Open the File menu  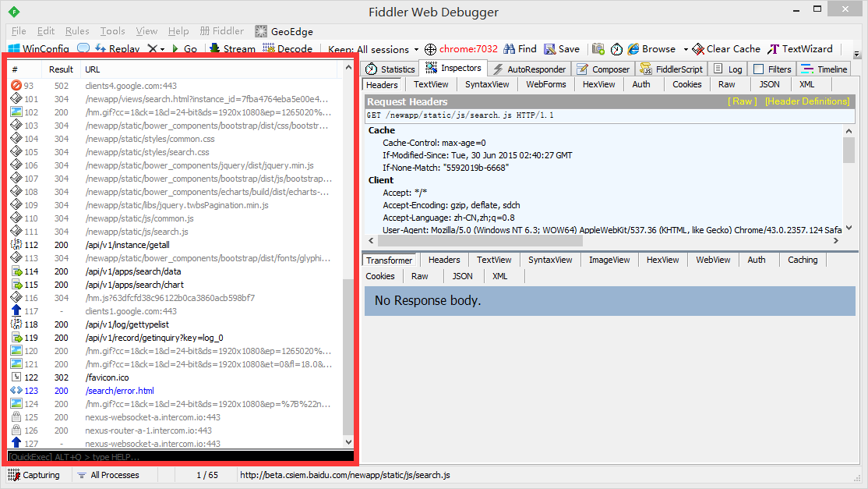click(x=19, y=31)
